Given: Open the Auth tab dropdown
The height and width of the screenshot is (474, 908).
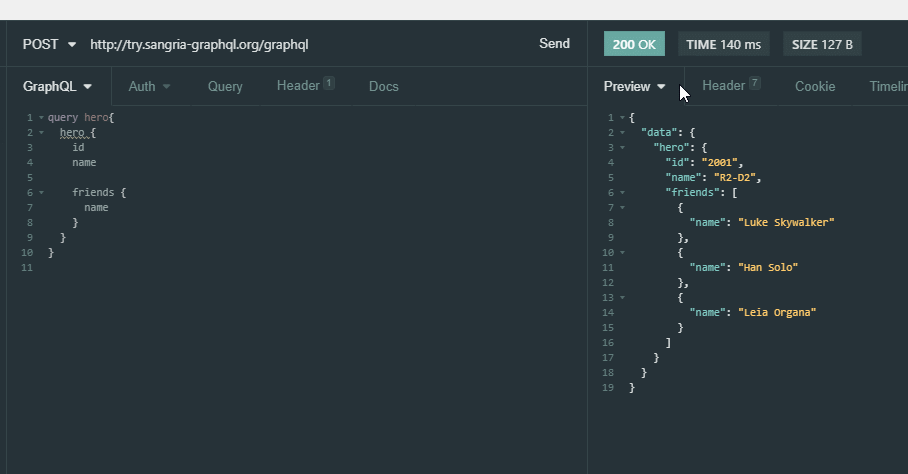Looking at the screenshot, I should point(149,86).
